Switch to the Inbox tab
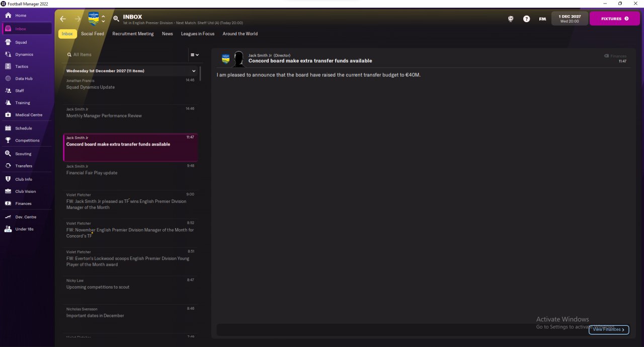644x347 pixels. (67, 34)
